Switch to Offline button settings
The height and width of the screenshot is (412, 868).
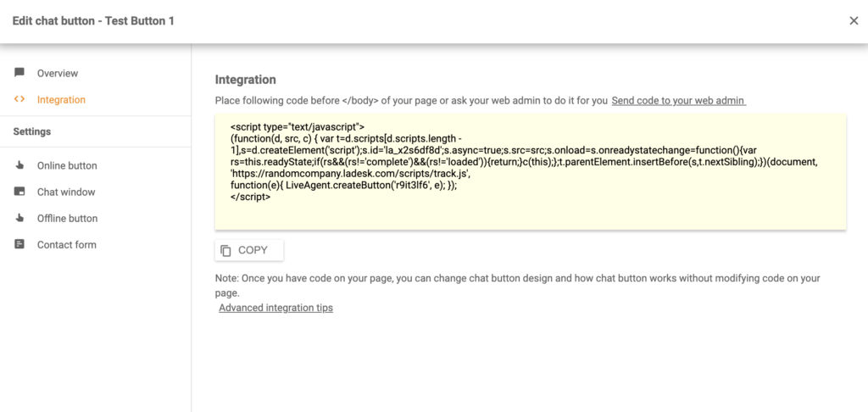(x=67, y=219)
